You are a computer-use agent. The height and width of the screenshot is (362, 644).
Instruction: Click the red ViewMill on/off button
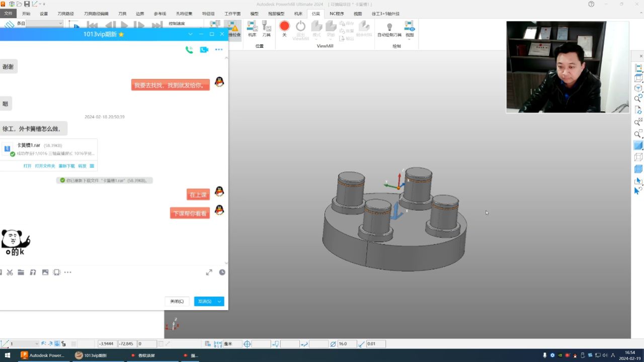tap(284, 26)
